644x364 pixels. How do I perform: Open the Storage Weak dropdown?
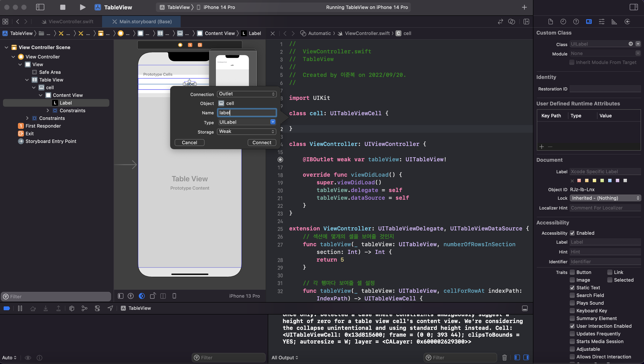[246, 131]
